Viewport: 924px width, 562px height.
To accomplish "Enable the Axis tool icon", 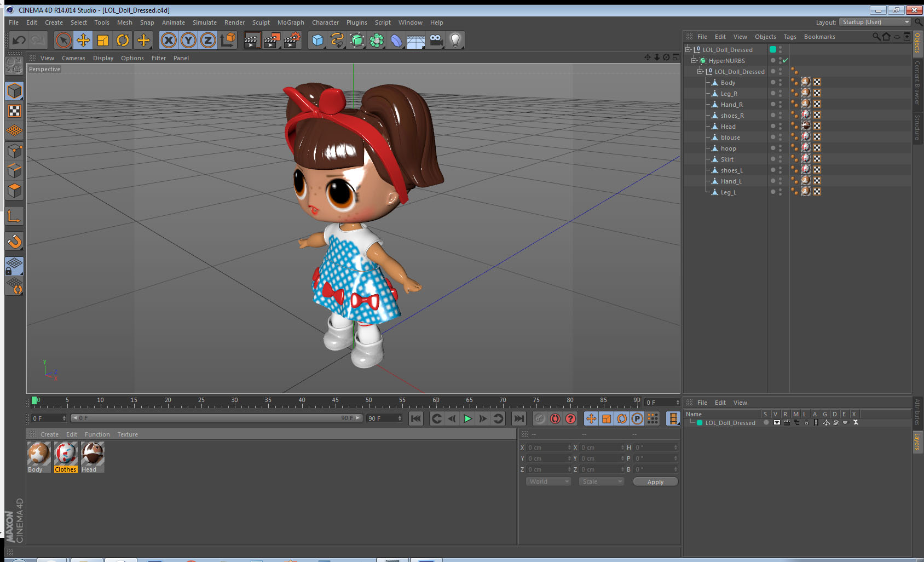I will [14, 216].
